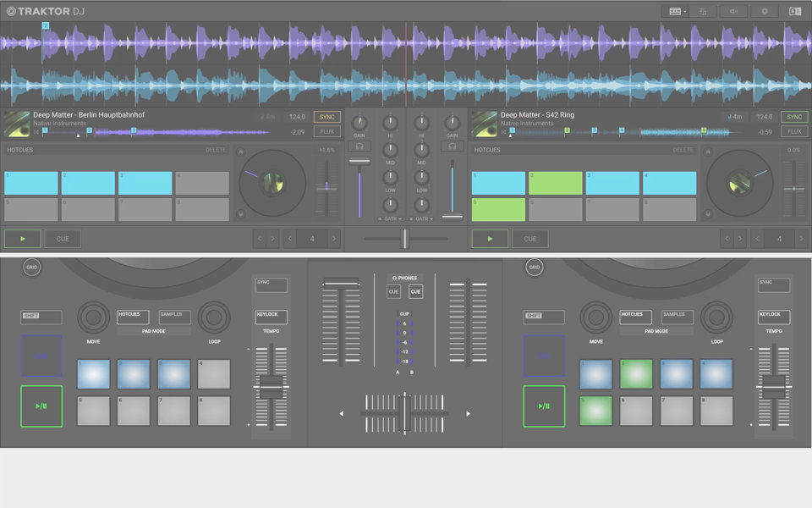This screenshot has width=812, height=508.
Task: Select HOTCUES pad mode on left controller
Action: (x=132, y=317)
